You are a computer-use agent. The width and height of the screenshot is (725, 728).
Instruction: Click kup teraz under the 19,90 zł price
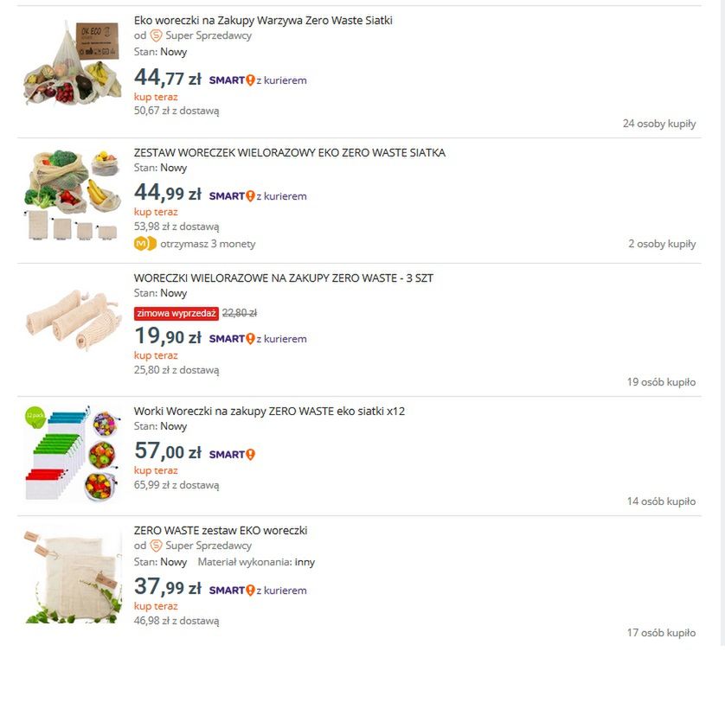pos(156,355)
